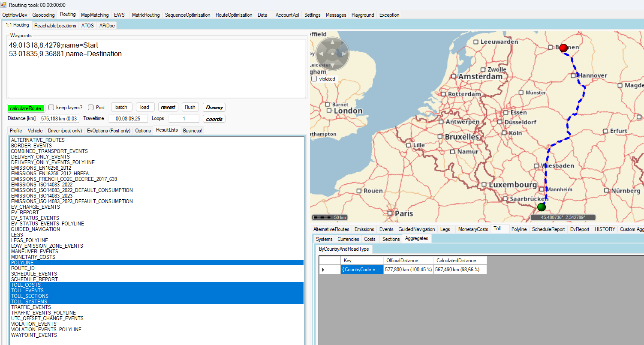Click the coords button

(x=214, y=119)
